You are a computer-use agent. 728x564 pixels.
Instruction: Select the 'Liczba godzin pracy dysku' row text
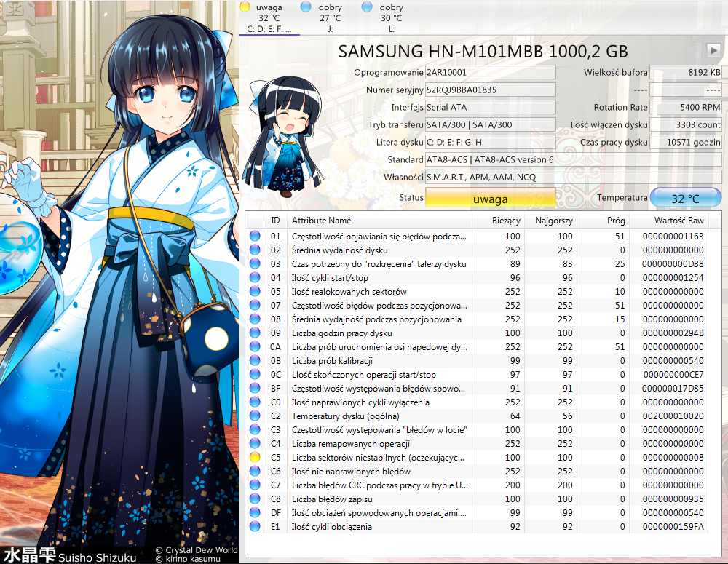click(341, 333)
